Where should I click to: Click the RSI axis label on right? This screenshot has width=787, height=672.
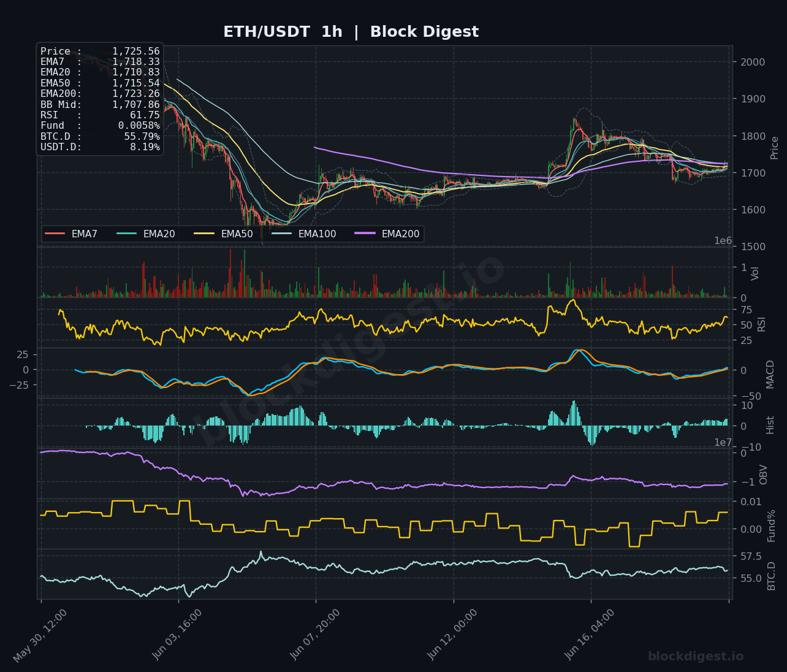click(762, 324)
